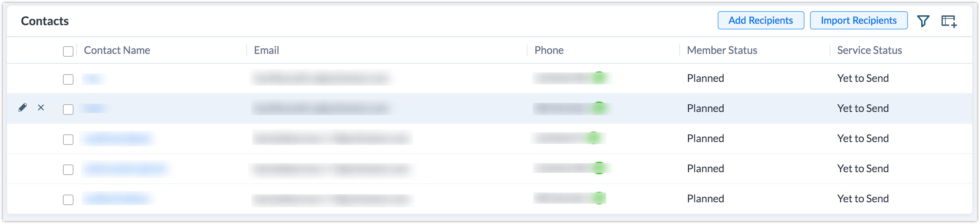This screenshot has width=980, height=224.
Task: Check the highlighted row's checkbox
Action: tap(68, 109)
